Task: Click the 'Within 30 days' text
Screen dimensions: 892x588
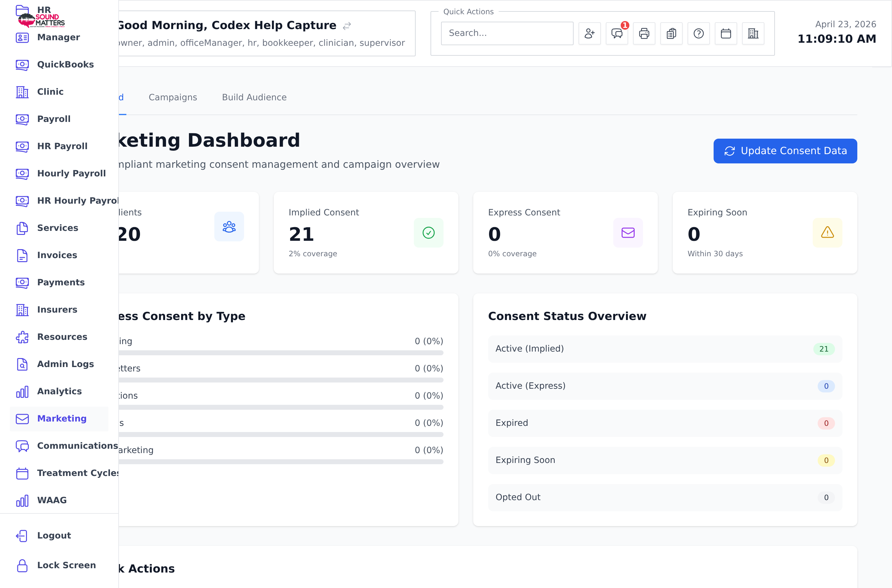Action: [715, 253]
